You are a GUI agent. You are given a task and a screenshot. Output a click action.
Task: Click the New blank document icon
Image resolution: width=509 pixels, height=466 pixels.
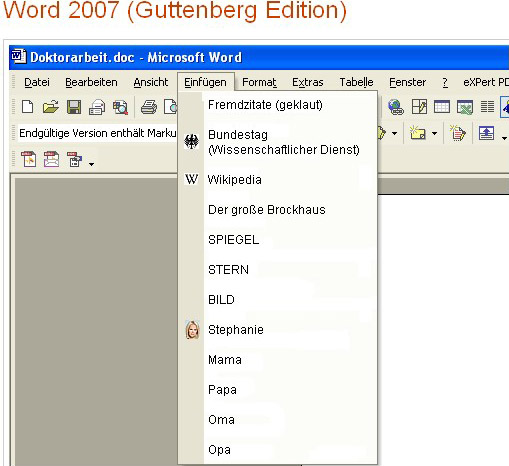pos(27,107)
